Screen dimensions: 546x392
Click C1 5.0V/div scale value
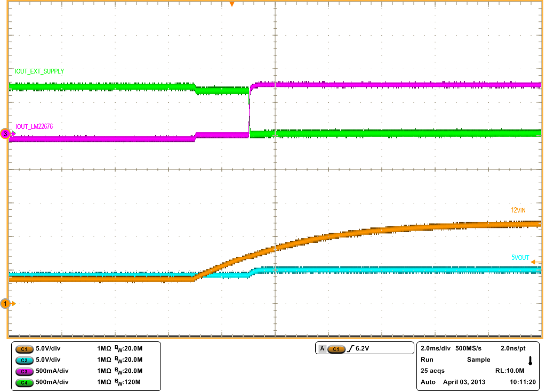click(48, 348)
